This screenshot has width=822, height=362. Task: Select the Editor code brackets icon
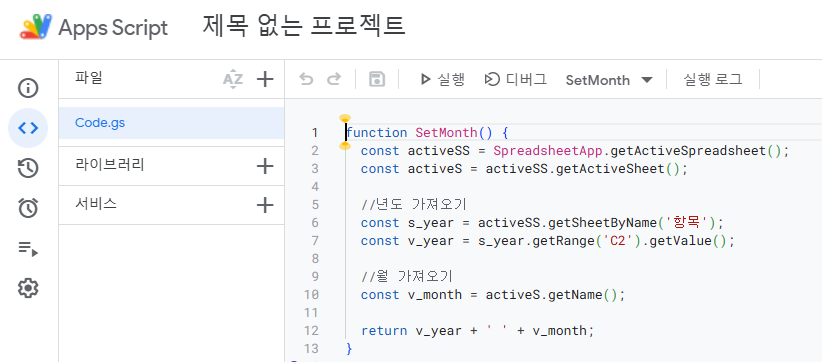tap(28, 128)
